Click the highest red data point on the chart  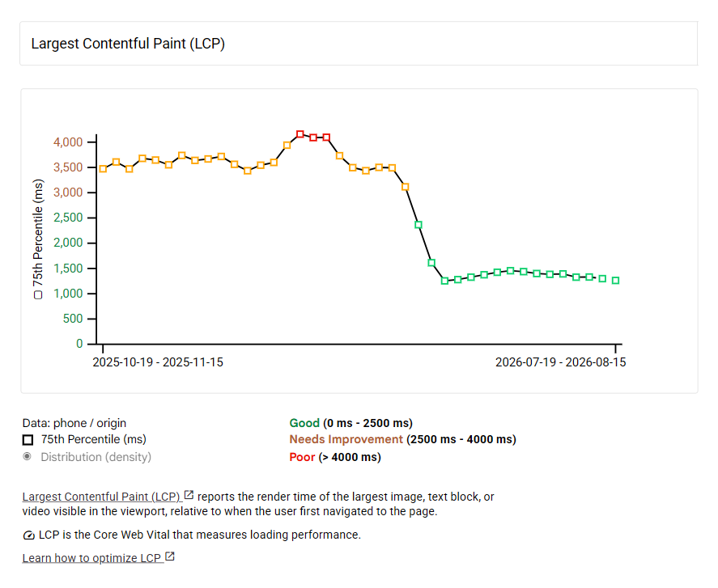(300, 134)
